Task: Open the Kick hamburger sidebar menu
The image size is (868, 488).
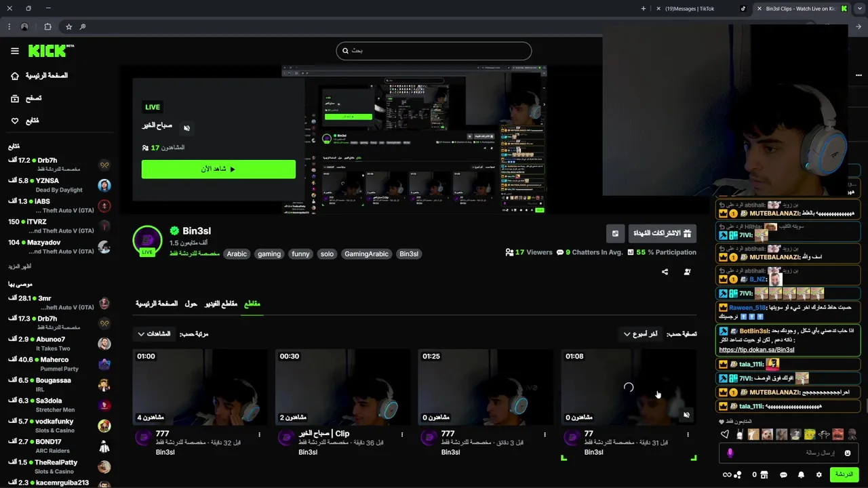Action: pos(15,51)
